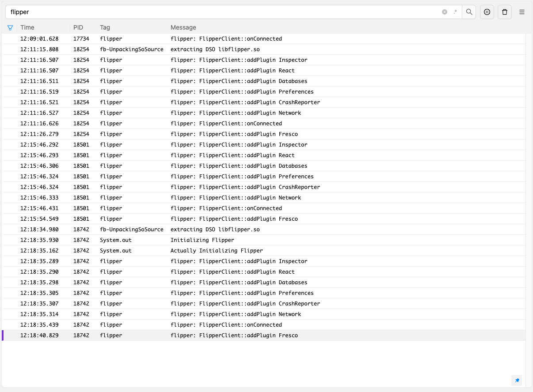Click the Tag column header
Screen dimensions: 533x392
[x=105, y=27]
